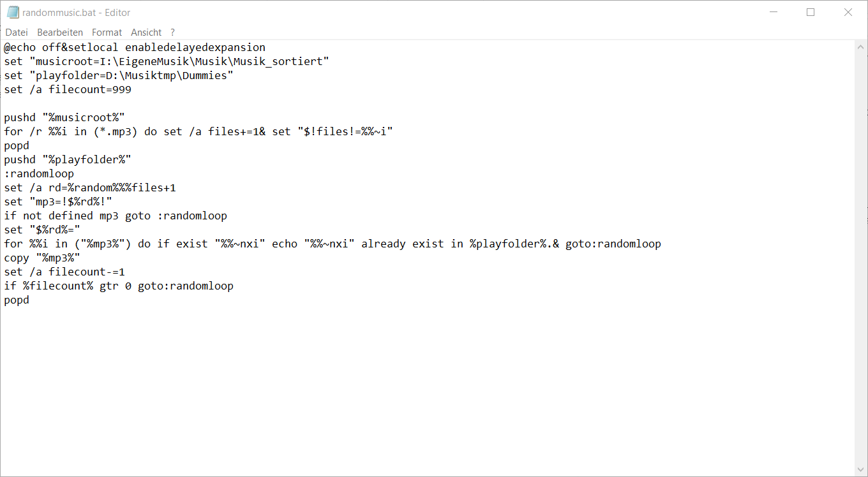
Task: Click the final 'popd' line
Action: tap(17, 300)
